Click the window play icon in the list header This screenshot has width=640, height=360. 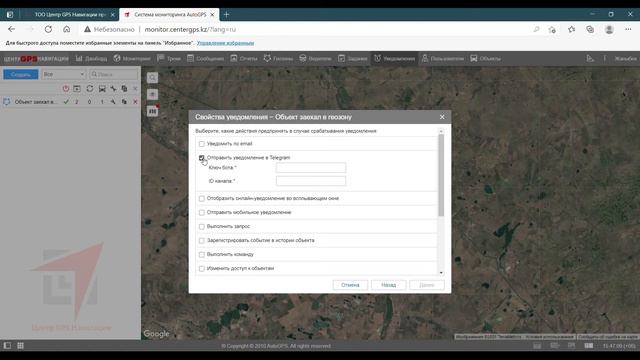point(77,89)
